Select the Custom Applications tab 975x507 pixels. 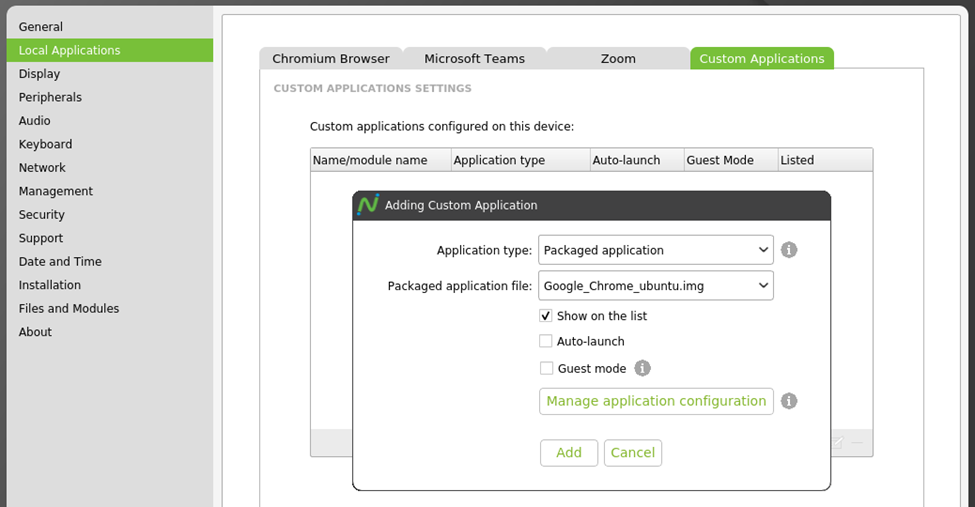[762, 58]
